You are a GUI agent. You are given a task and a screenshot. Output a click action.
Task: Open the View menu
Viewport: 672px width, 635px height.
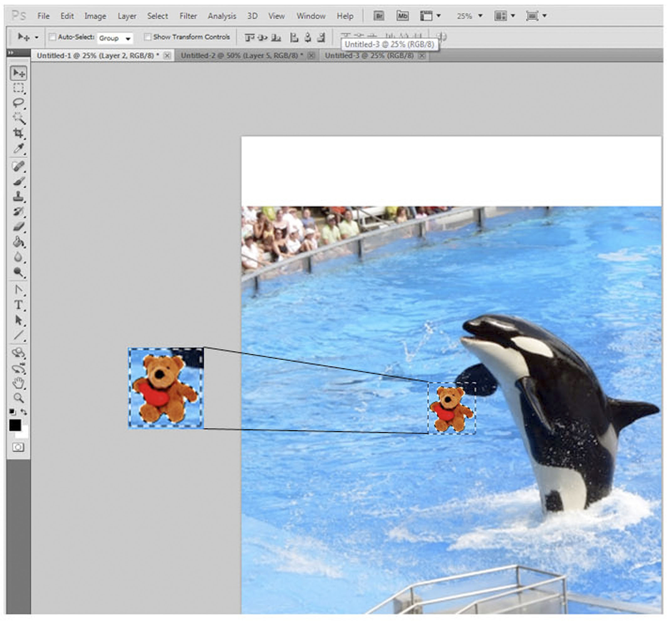tap(276, 16)
